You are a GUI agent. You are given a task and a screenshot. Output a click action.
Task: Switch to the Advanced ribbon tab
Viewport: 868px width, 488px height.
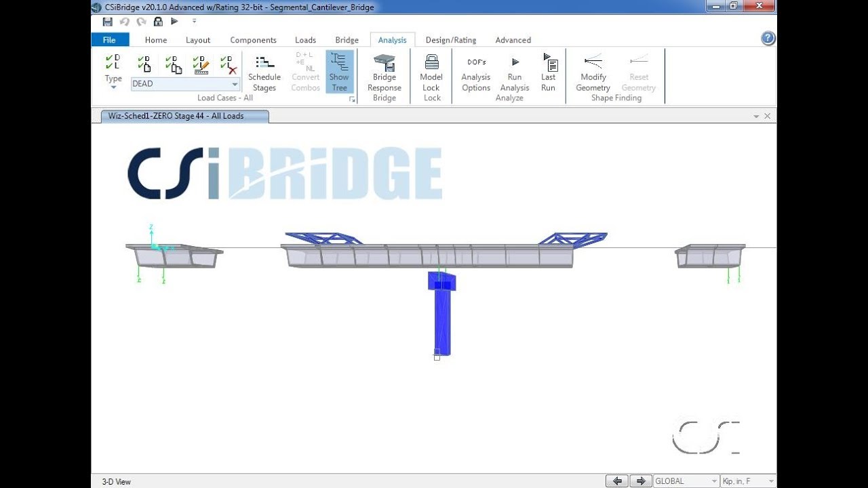pos(513,40)
